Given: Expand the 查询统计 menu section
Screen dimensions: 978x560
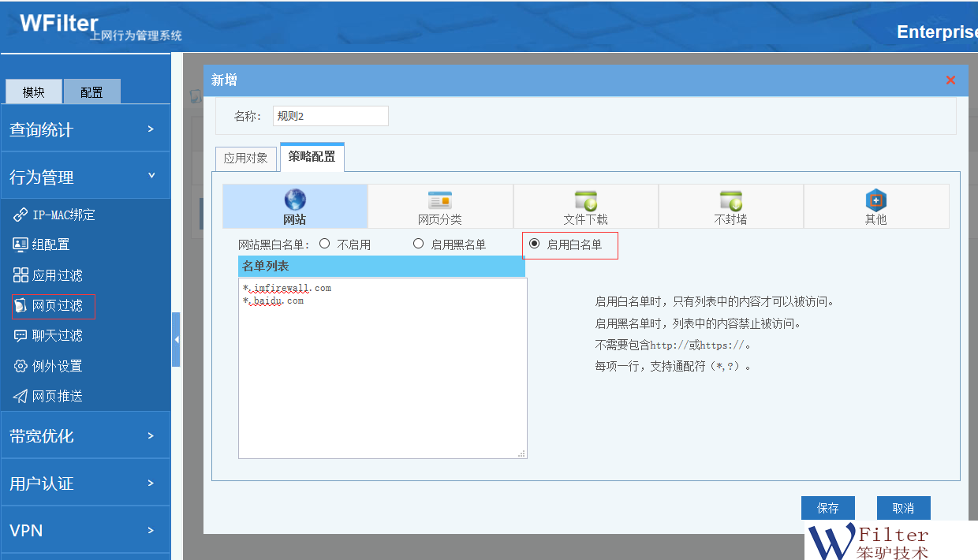Looking at the screenshot, I should click(85, 129).
